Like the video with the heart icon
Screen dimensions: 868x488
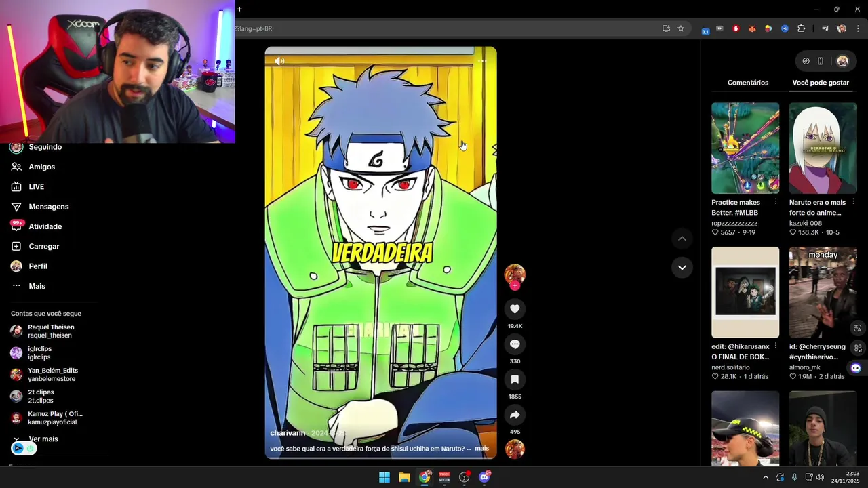515,309
